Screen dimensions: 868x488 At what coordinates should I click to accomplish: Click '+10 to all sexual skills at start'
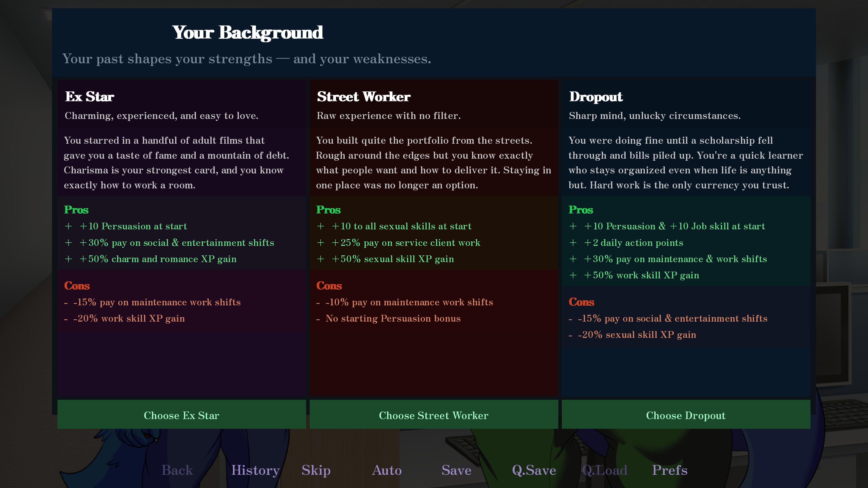pyautogui.click(x=401, y=226)
